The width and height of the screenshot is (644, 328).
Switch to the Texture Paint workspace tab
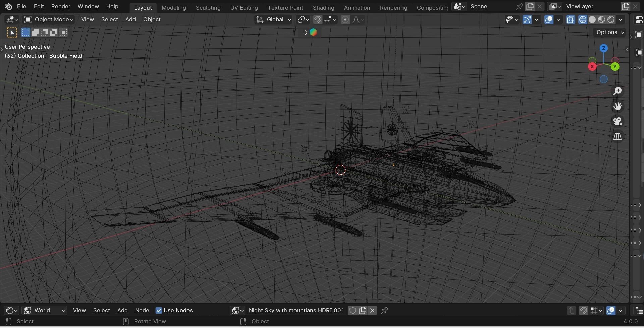285,7
